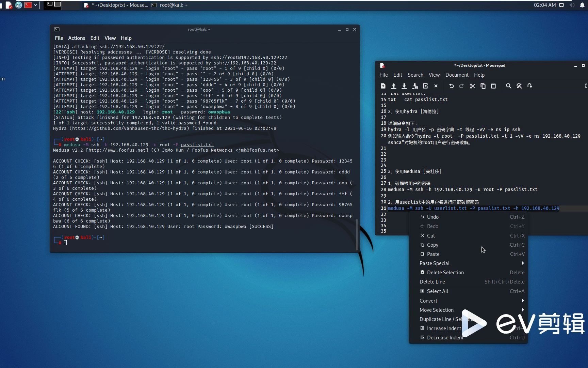Image resolution: width=588 pixels, height=368 pixels.
Task: Click the Redo arrow in Mousepad toolbar
Action: pos(461,86)
